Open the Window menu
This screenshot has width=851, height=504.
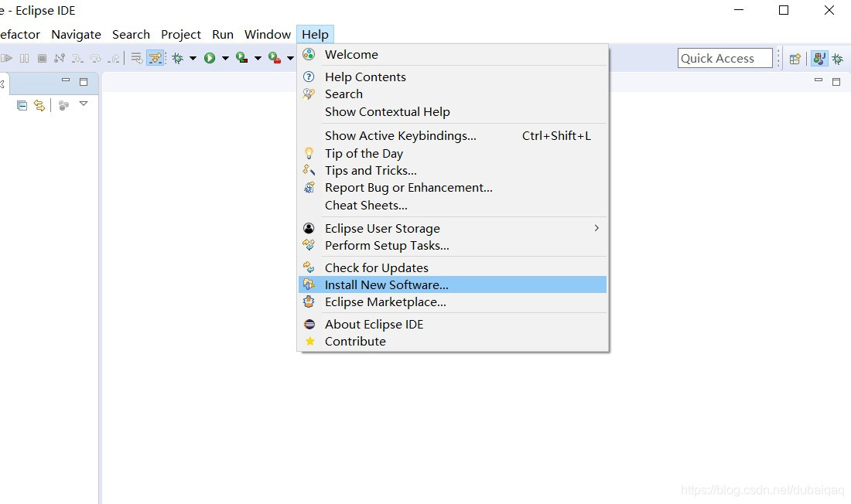tap(268, 34)
